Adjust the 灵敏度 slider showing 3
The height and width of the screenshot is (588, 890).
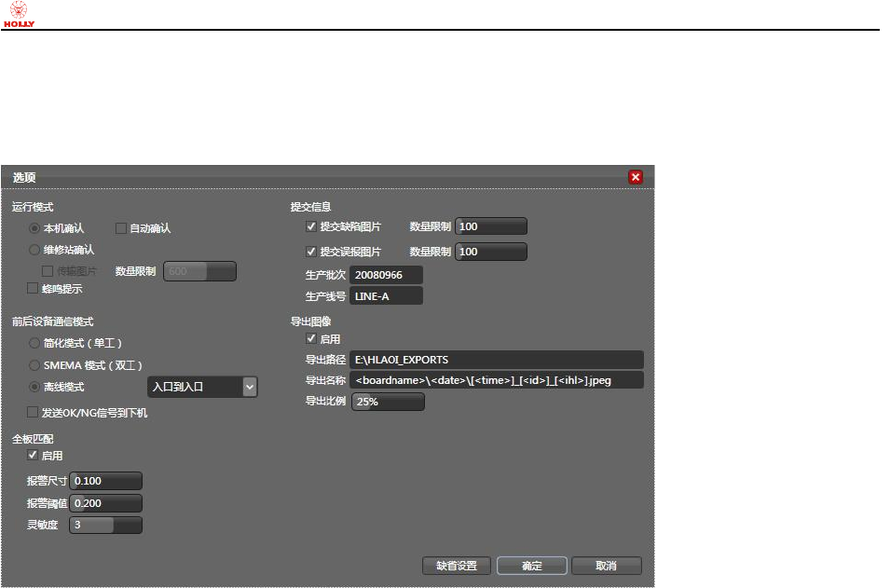(105, 525)
